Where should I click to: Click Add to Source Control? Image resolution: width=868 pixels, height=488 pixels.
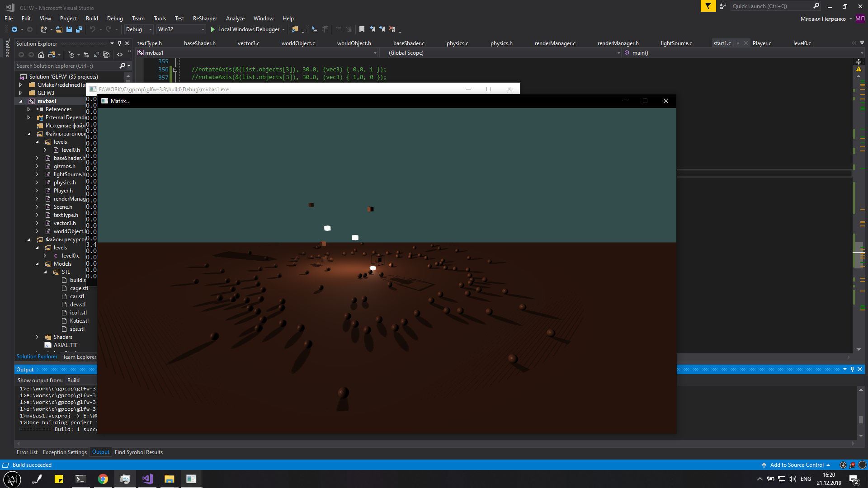[x=797, y=465]
